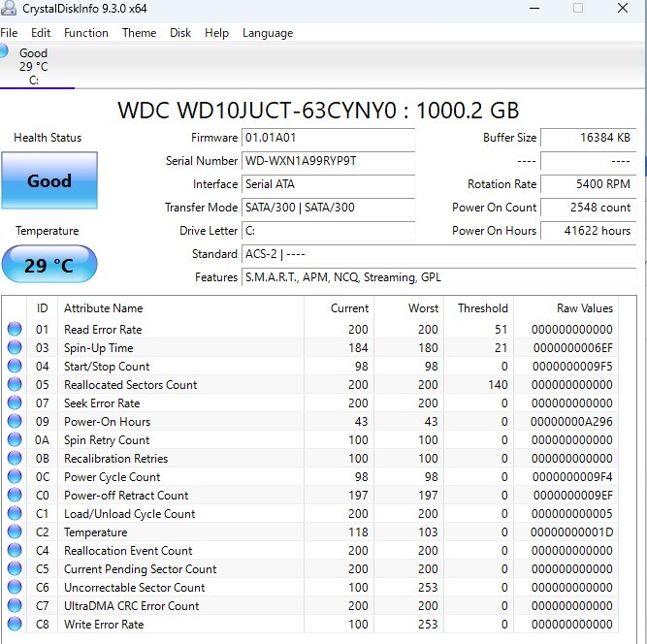Viewport: 647px width, 644px height.
Task: Click the CrystalDiskInfo app icon in title bar
Action: [9, 9]
